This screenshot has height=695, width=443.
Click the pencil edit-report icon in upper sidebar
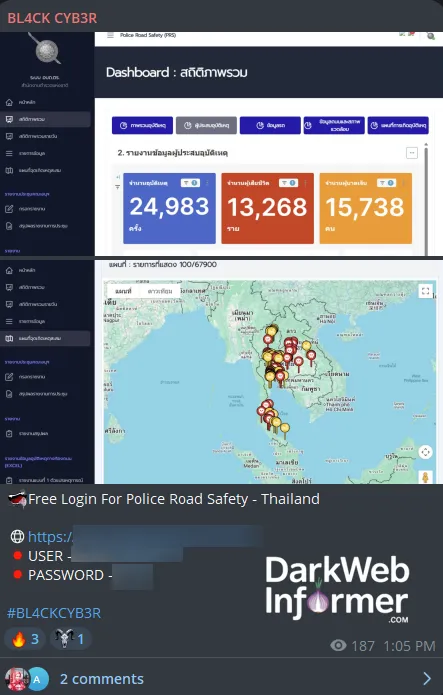click(x=9, y=209)
